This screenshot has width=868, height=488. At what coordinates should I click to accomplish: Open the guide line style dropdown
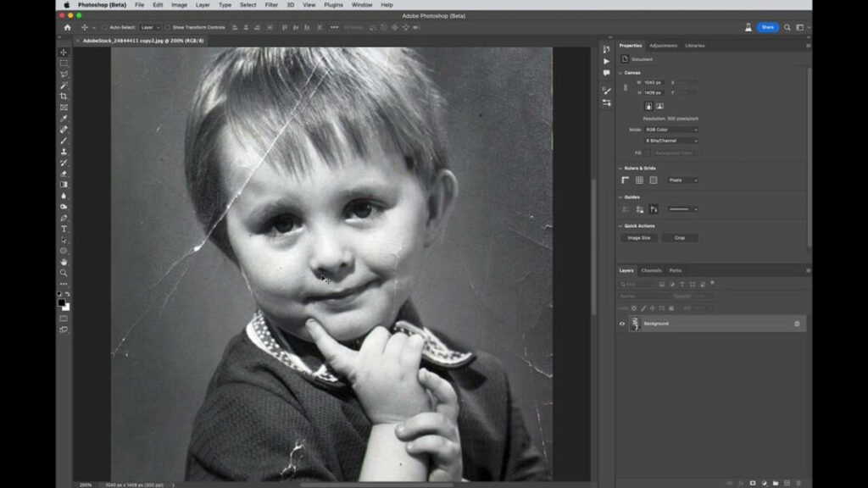click(x=682, y=209)
